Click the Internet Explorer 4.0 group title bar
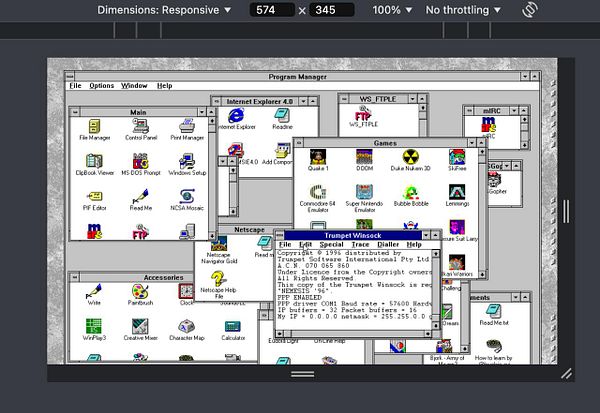Image resolution: width=600 pixels, height=413 pixels. click(260, 101)
